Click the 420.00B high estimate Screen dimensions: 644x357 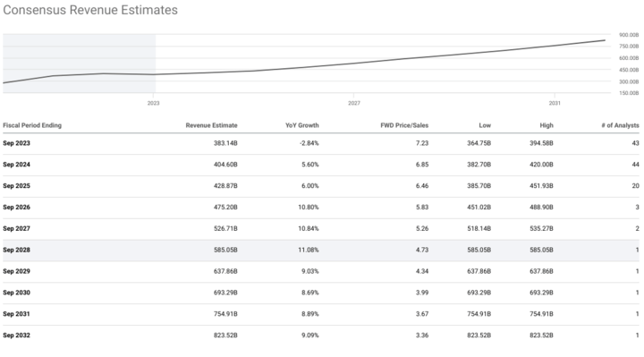tap(541, 165)
